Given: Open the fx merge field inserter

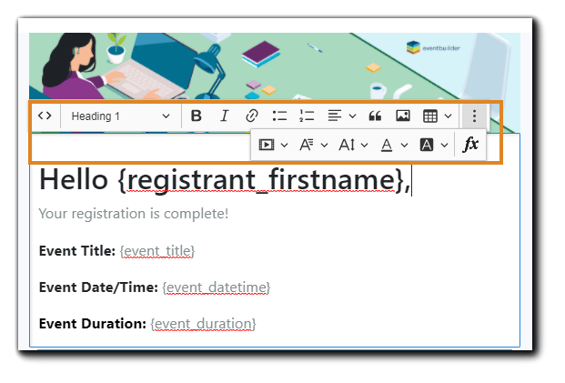Looking at the screenshot, I should (471, 144).
